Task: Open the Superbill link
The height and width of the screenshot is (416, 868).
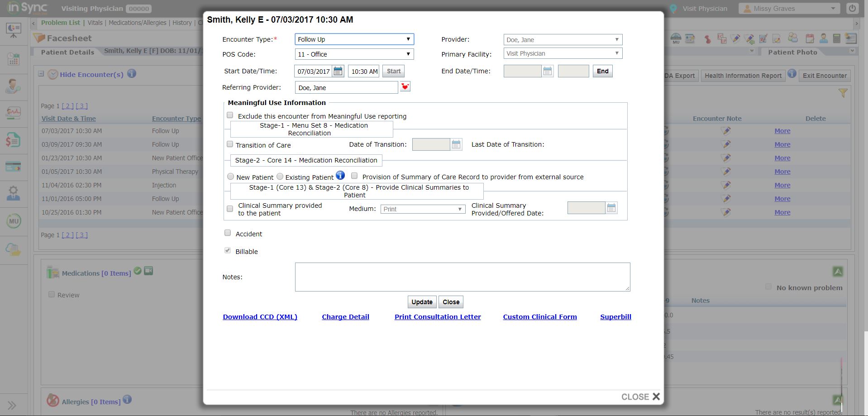Action: click(x=615, y=317)
